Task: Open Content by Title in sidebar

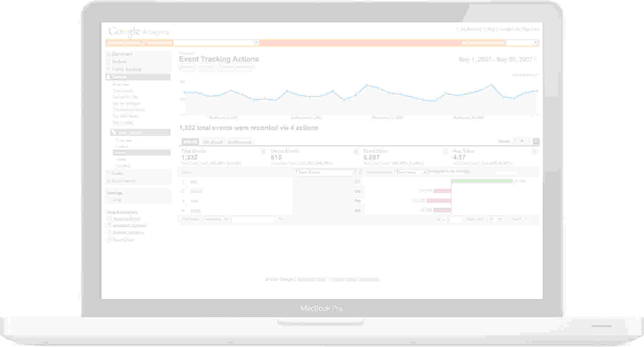Action: coord(125,97)
